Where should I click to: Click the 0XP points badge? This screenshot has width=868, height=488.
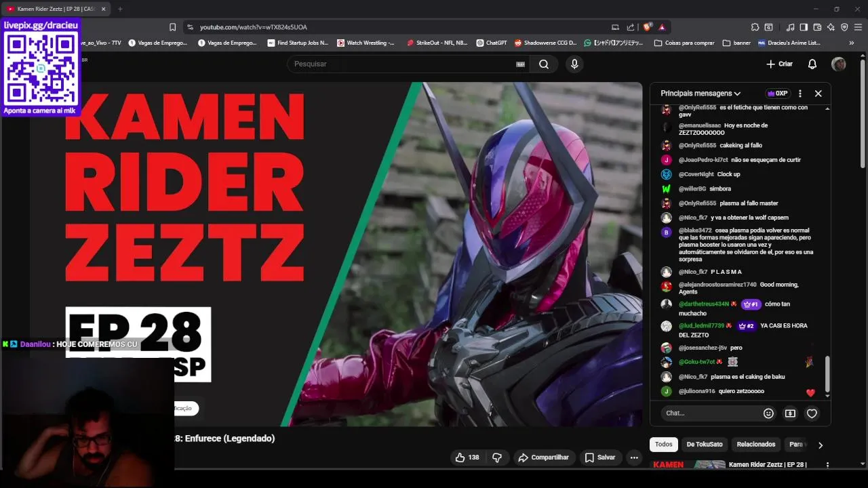(x=777, y=94)
